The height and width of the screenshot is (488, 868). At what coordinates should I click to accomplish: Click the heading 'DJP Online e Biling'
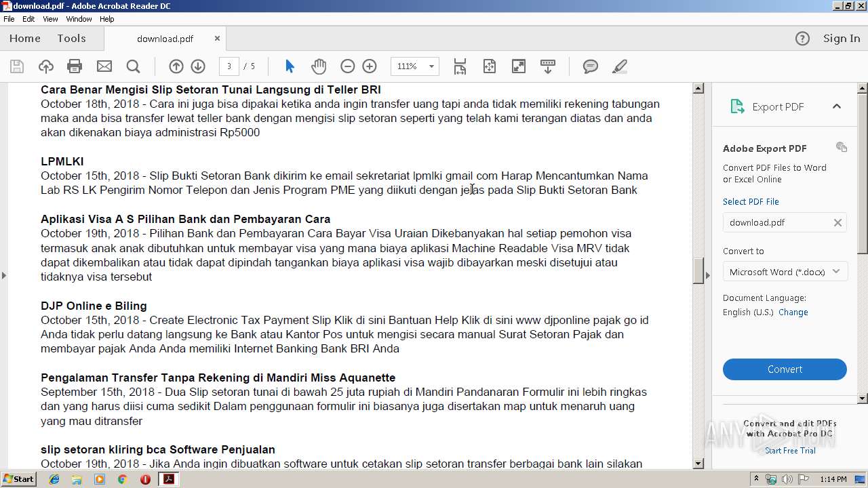coord(94,306)
